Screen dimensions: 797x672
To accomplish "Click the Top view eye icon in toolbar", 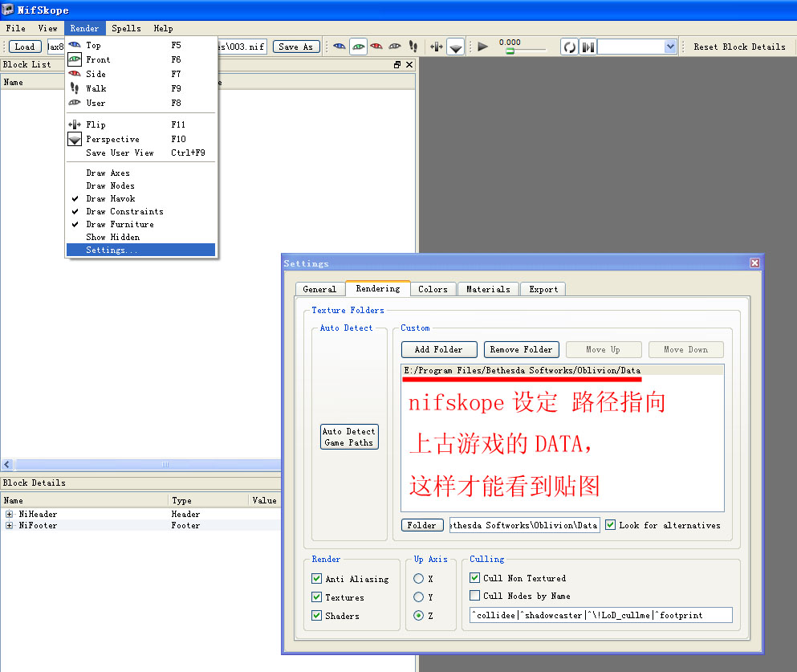I will pos(339,47).
